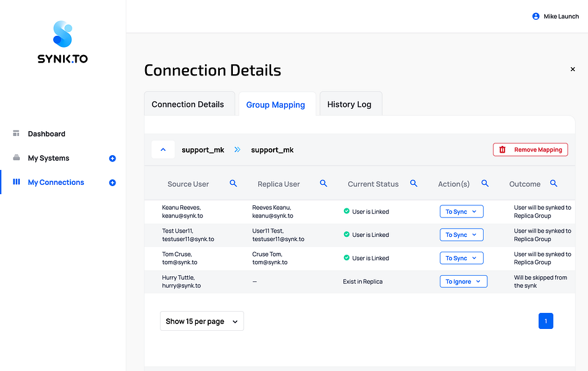
Task: Search the Current Status column
Action: coord(414,184)
